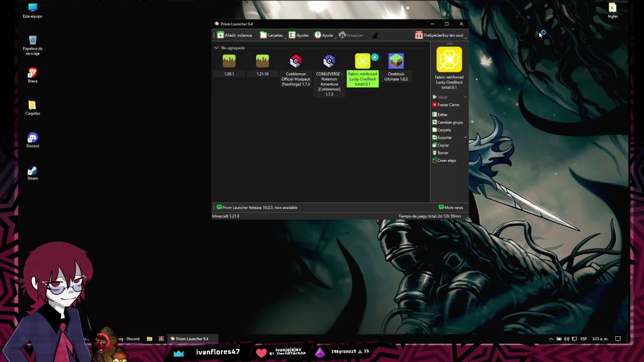Select the 1.20.1 instance icon
The height and width of the screenshot is (362, 644).
(229, 61)
